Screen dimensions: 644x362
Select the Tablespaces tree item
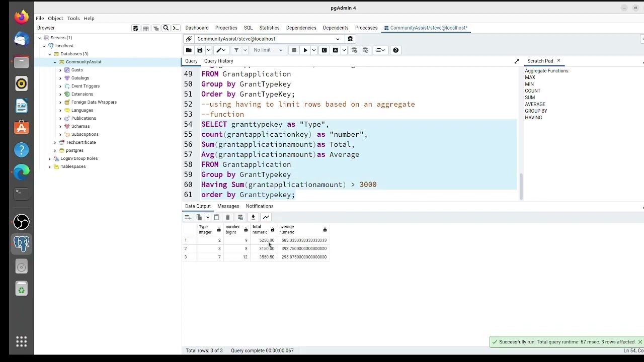[x=73, y=166]
